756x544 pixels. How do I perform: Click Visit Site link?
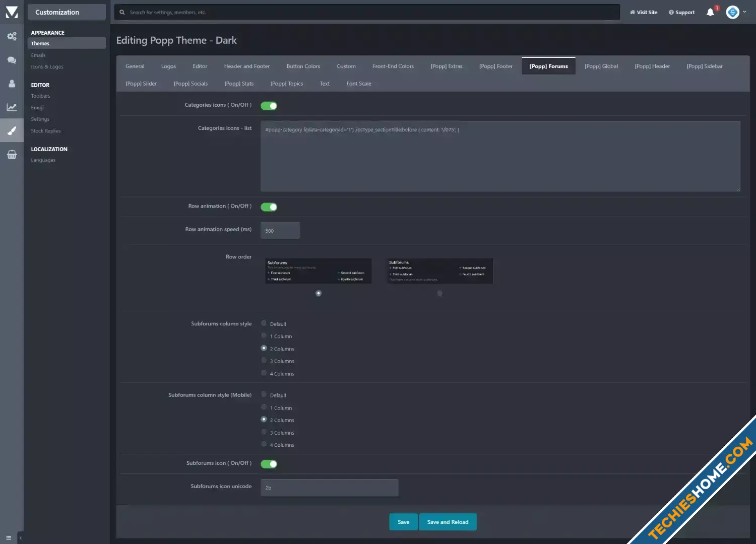click(644, 12)
